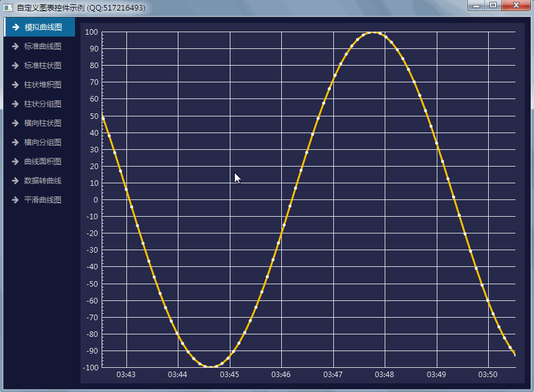The height and width of the screenshot is (392, 534).
Task: Click the -90 value on the Y axis
Action: pyautogui.click(x=93, y=351)
